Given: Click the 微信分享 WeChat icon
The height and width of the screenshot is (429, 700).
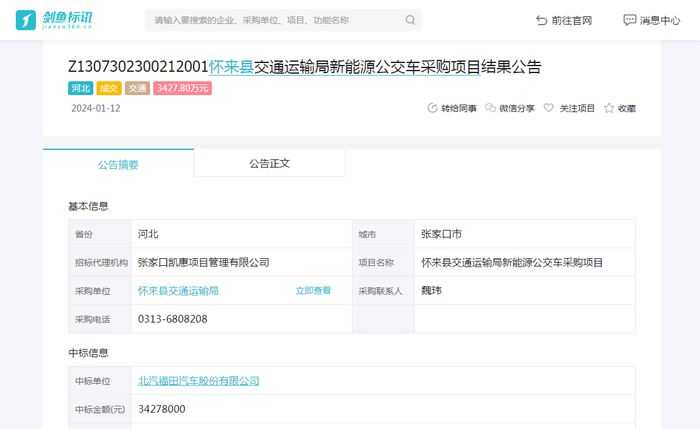Looking at the screenshot, I should pyautogui.click(x=490, y=108).
